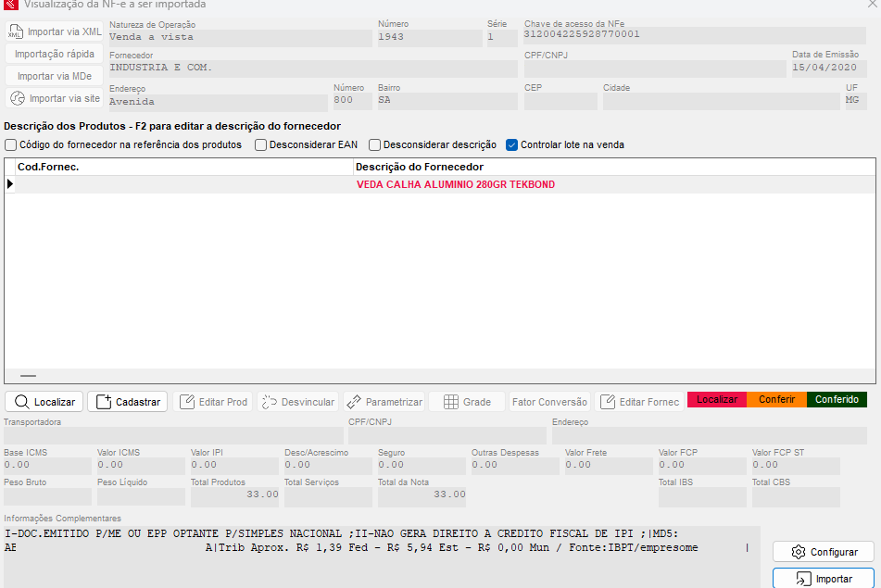Viewport: 881px width, 588px height.
Task: Click the red Localizar legend swatch
Action: pos(716,400)
